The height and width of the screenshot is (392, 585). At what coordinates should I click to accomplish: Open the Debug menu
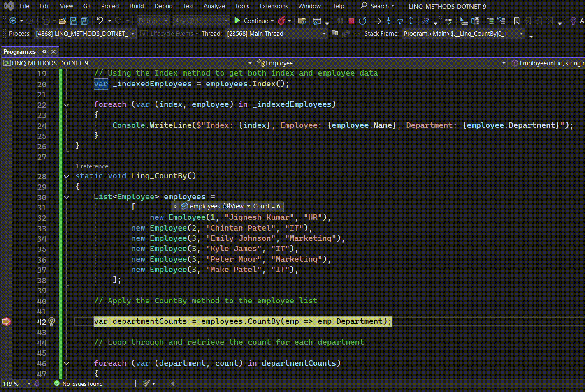[x=163, y=6]
